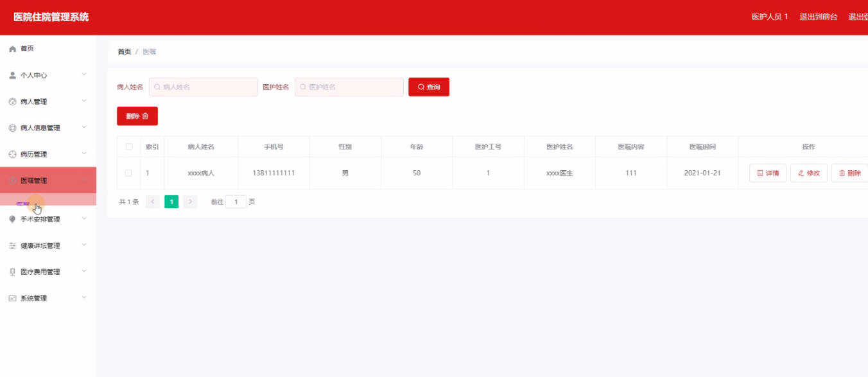Click the 医疗费用管理 sidebar icon
Screen dimensions: 868x377
coord(12,272)
